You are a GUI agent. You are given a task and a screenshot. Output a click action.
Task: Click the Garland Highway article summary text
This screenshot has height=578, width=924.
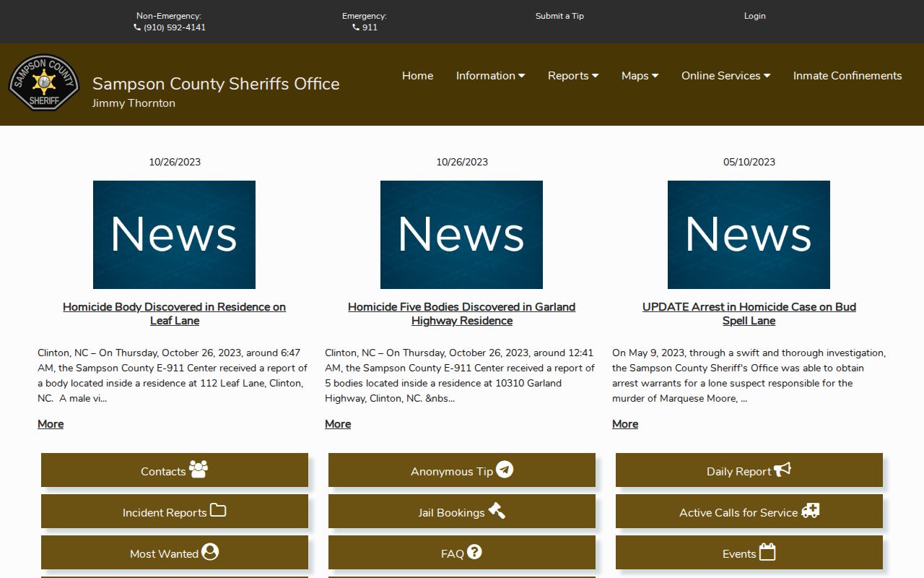click(461, 376)
